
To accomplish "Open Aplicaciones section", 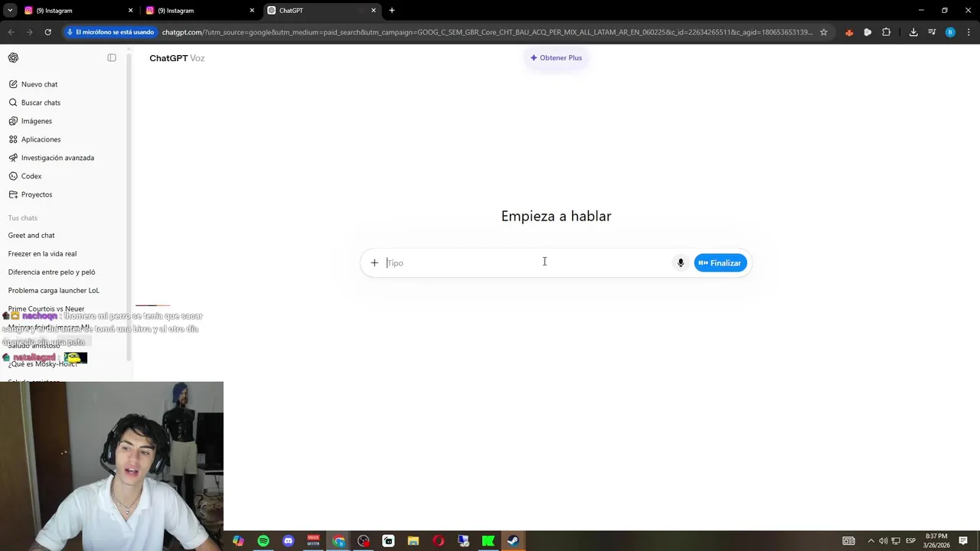I will pyautogui.click(x=41, y=139).
